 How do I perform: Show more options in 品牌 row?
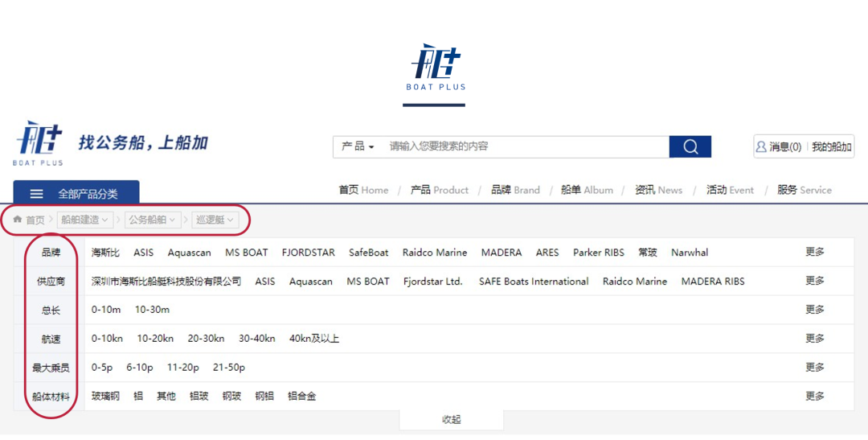click(x=815, y=252)
